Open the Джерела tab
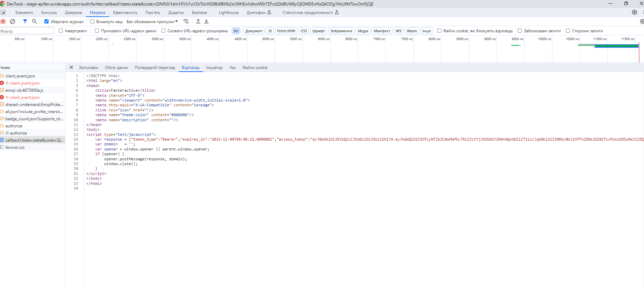The image size is (644, 288). [73, 13]
